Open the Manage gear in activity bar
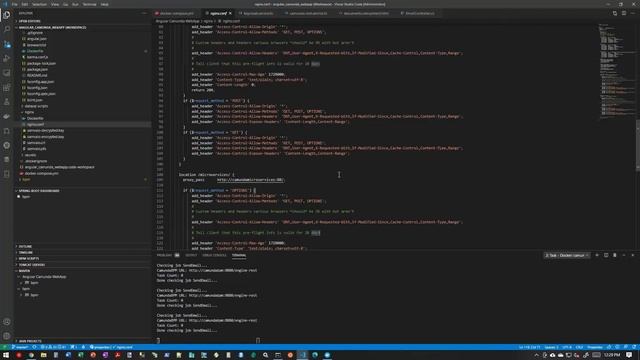This screenshot has height=360, width=640. pyautogui.click(x=7, y=336)
